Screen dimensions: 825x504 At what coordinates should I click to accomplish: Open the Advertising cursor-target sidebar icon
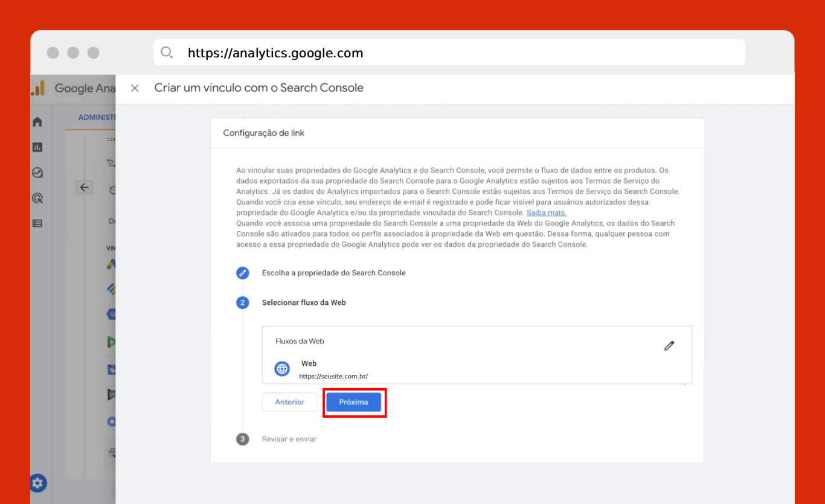[x=37, y=198]
